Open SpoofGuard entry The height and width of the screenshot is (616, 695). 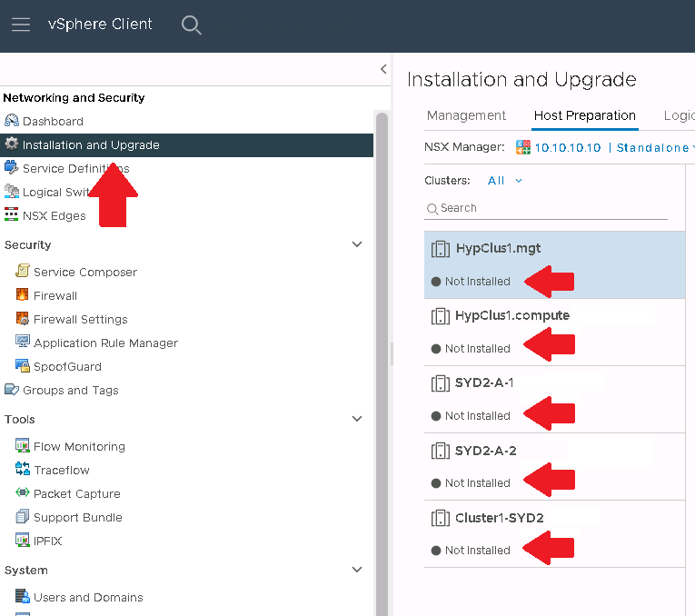coord(67,367)
